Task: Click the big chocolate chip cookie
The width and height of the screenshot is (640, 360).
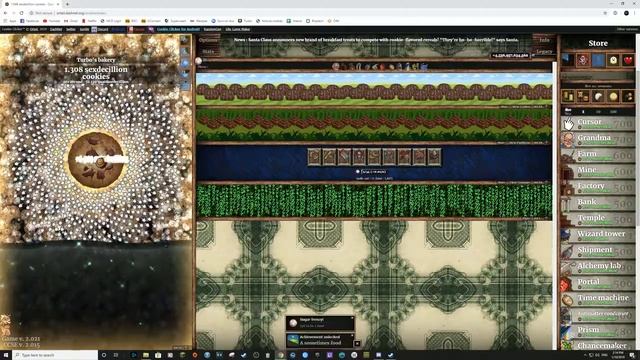Action: [96, 160]
